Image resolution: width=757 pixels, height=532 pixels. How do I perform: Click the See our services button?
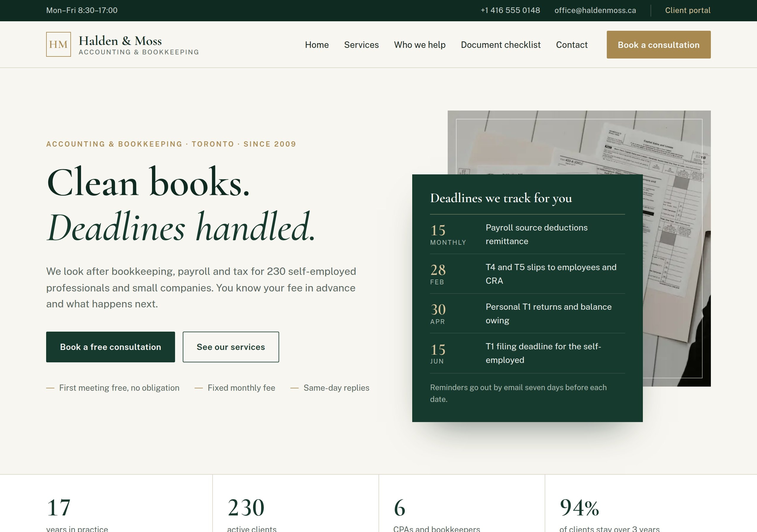tap(231, 347)
